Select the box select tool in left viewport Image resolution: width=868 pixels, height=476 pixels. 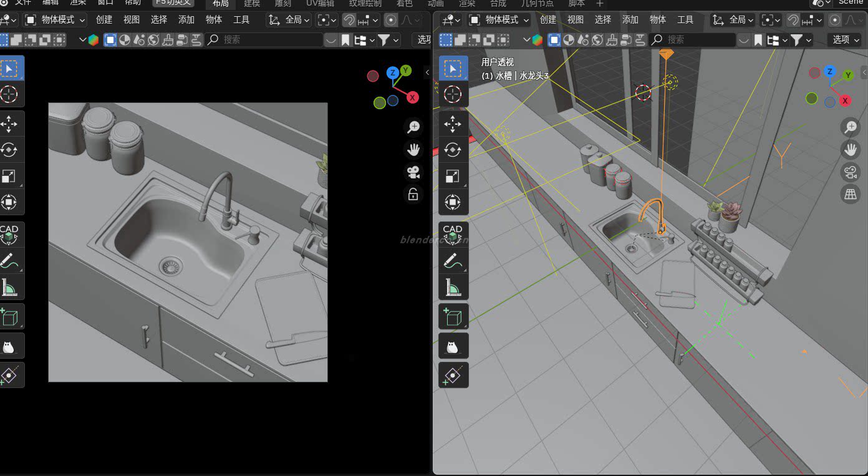click(10, 68)
